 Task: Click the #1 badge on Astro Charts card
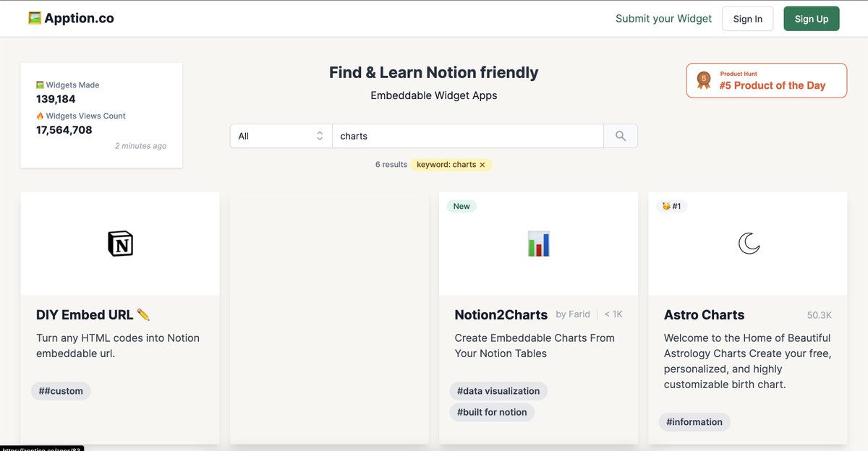pos(672,206)
